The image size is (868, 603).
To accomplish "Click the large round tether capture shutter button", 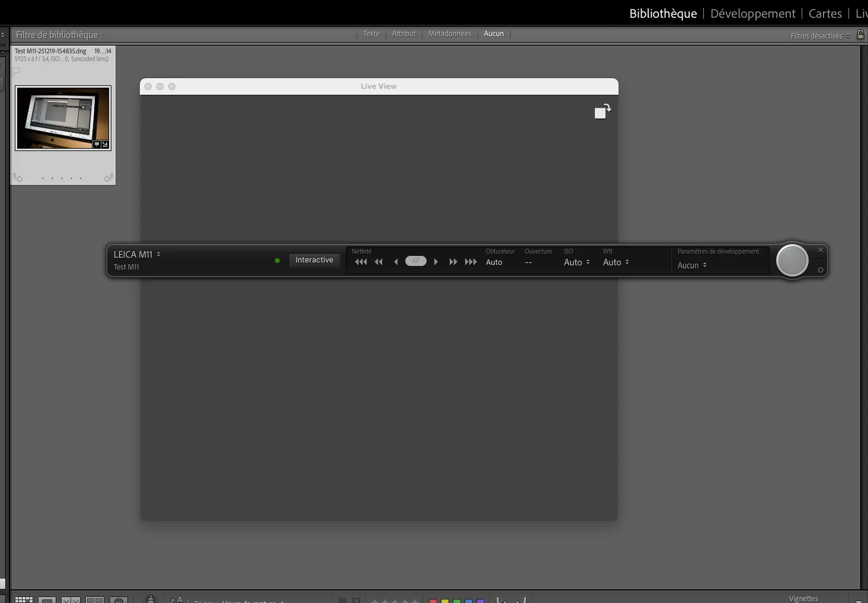I will (792, 260).
